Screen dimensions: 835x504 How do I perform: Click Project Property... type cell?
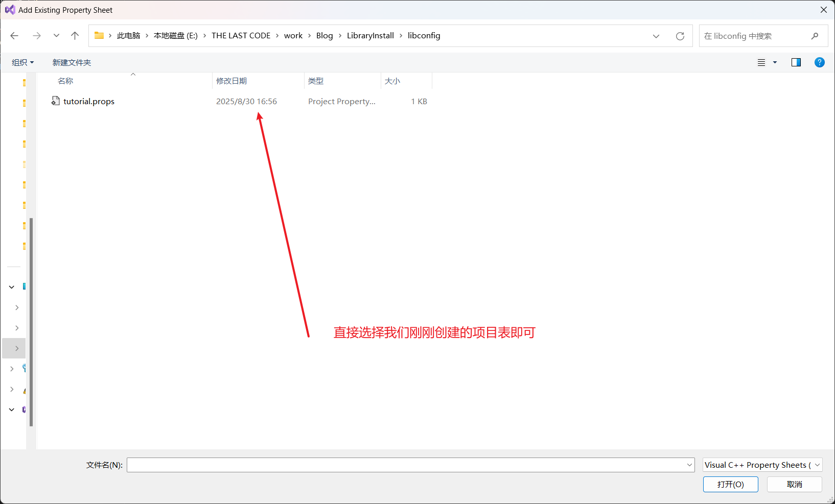point(342,101)
